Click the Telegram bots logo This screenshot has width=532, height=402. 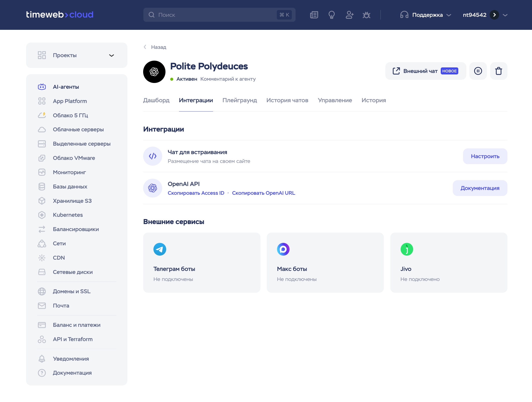(160, 249)
